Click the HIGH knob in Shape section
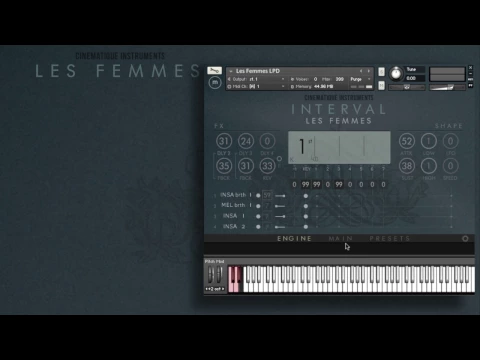This screenshot has width=480, height=360. coord(429,166)
